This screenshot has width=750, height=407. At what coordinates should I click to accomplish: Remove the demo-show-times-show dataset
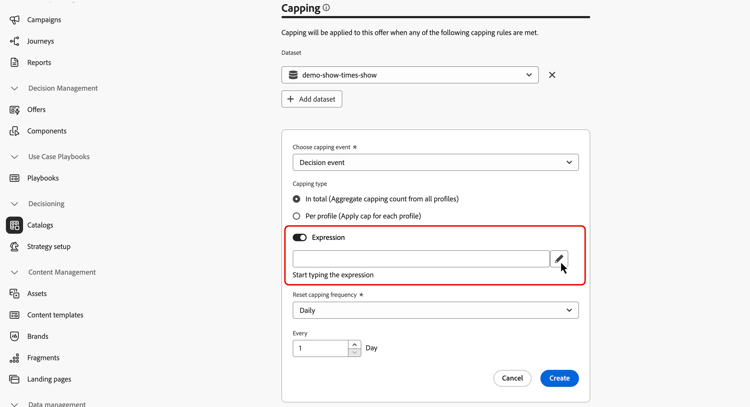(x=552, y=75)
